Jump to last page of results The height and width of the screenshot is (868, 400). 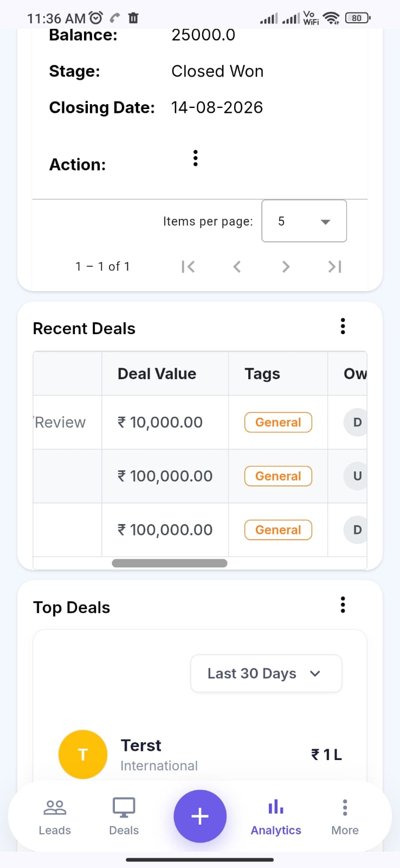pos(335,266)
